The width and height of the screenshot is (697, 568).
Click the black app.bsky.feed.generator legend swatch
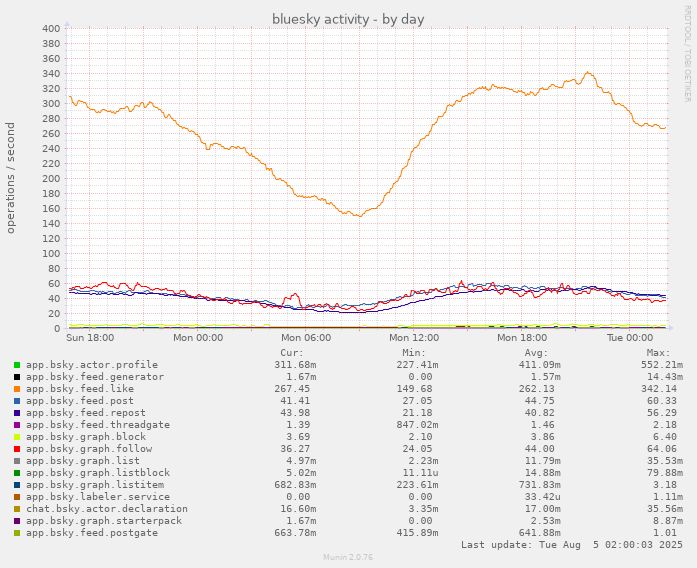17,377
